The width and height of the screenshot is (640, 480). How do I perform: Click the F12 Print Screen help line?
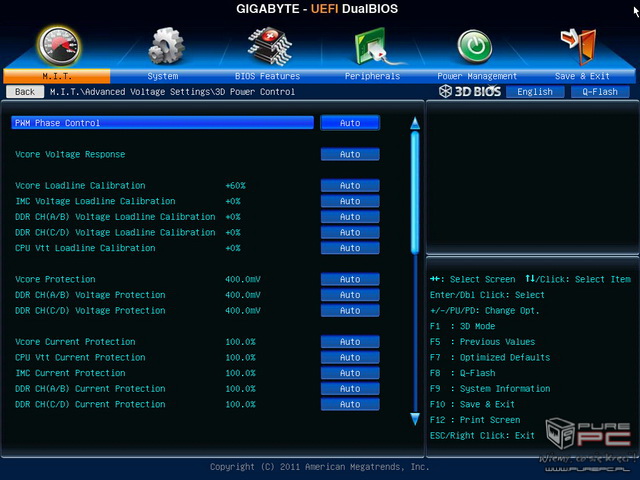click(x=475, y=420)
